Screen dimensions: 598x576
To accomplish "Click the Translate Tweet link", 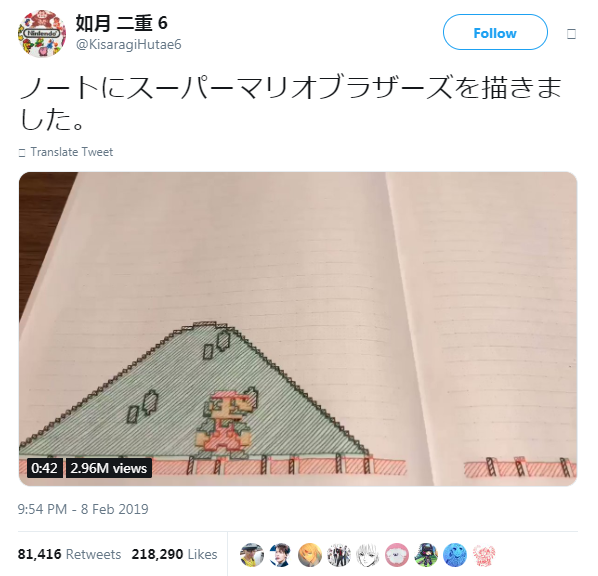I will tap(72, 152).
